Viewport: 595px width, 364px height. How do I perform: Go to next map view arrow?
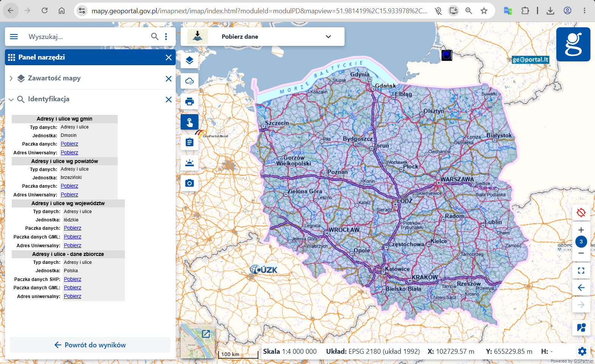[581, 304]
